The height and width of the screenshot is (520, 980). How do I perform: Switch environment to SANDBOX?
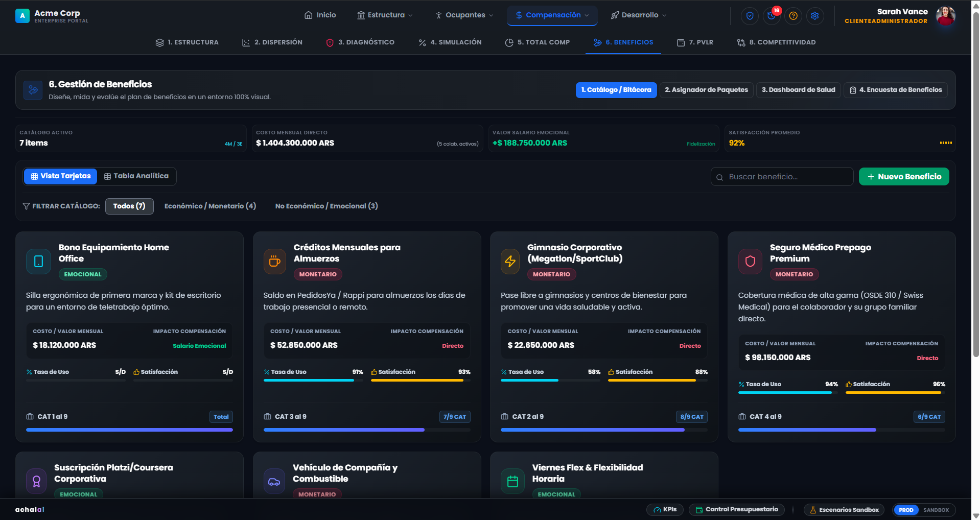[x=936, y=510]
